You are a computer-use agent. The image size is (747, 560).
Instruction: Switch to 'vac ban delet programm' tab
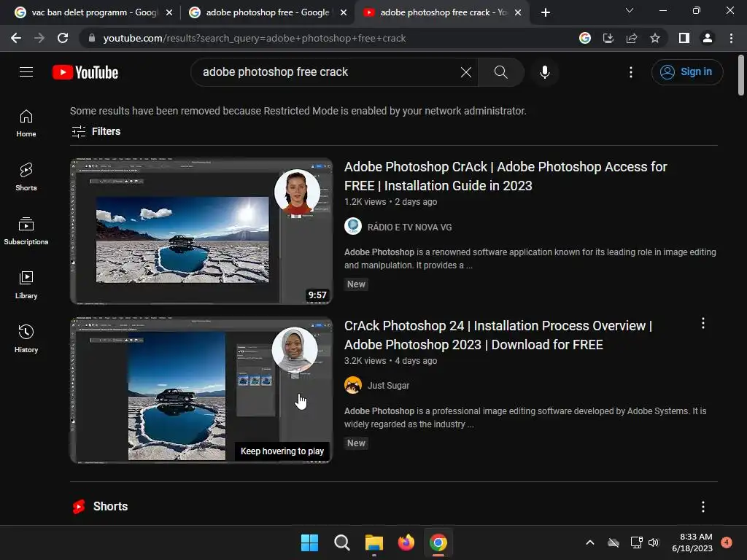click(94, 12)
